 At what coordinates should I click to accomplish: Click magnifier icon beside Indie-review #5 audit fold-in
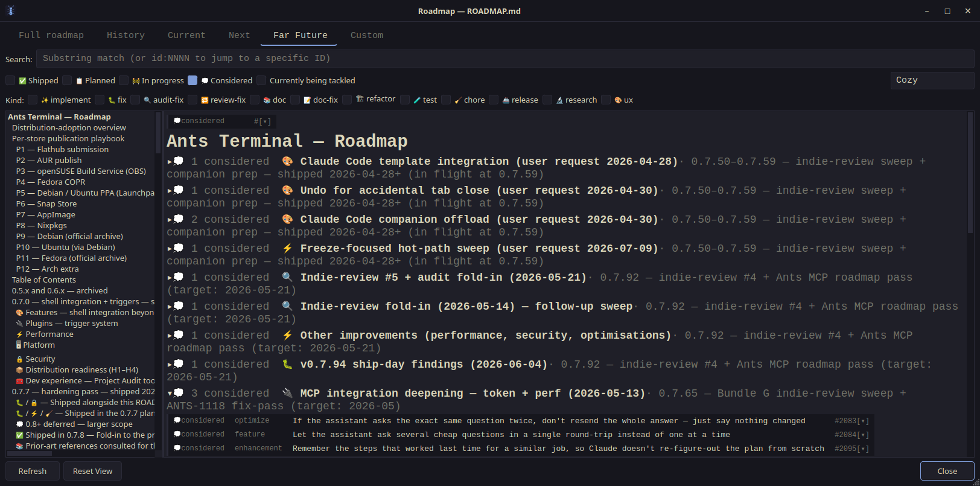click(287, 278)
